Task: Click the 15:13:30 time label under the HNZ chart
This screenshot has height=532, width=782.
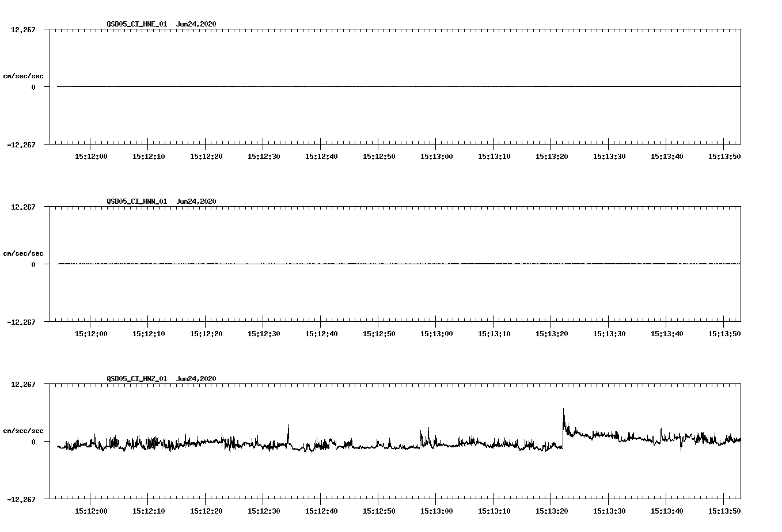Action: point(609,511)
